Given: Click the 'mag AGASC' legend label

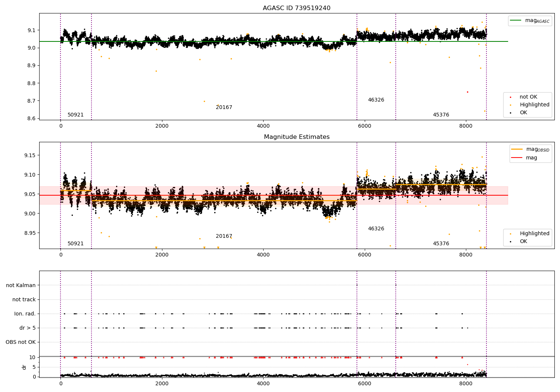Looking at the screenshot, I should [x=537, y=21].
